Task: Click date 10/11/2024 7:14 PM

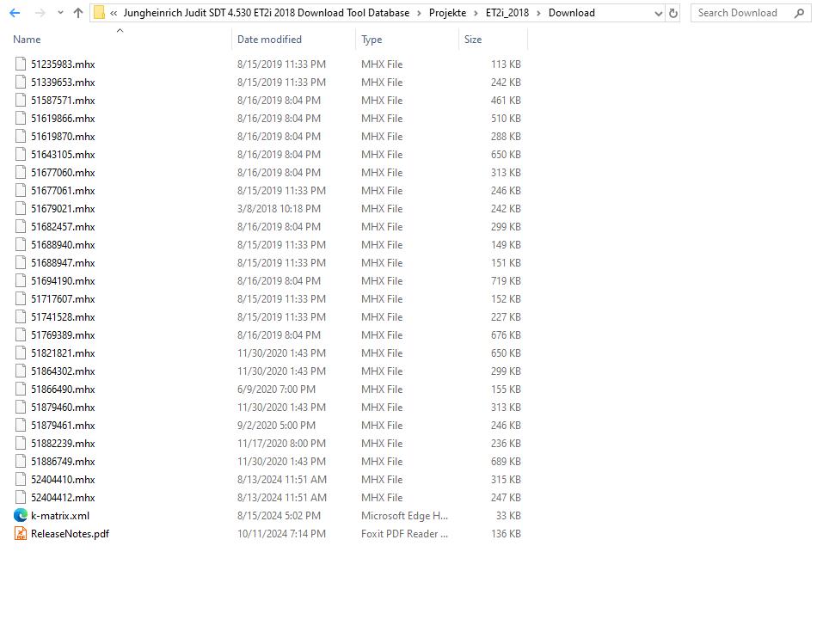Action: [281, 533]
